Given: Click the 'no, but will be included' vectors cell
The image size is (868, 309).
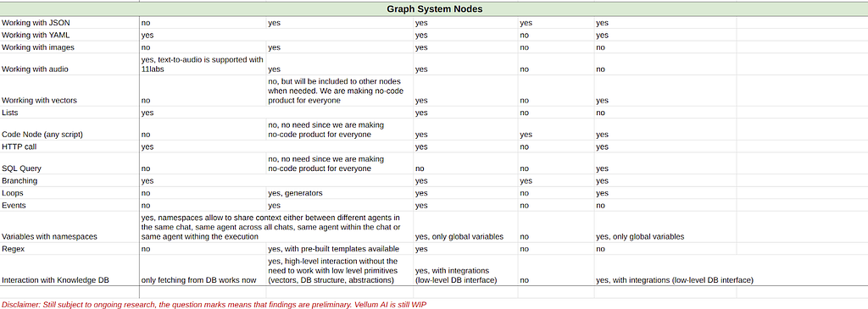Looking at the screenshot, I should tap(339, 91).
